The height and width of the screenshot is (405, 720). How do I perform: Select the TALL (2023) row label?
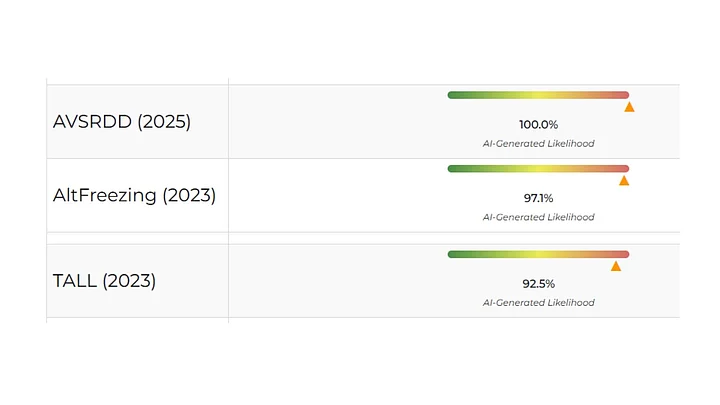[104, 281]
